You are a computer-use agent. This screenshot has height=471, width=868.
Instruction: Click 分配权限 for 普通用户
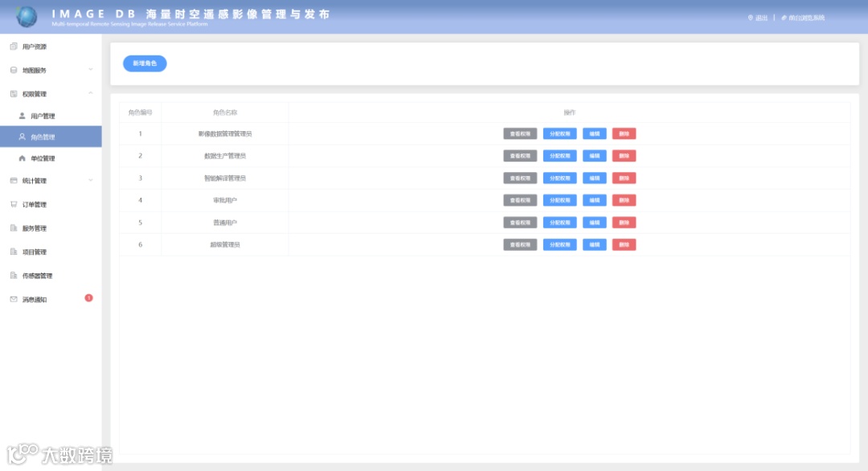(559, 223)
